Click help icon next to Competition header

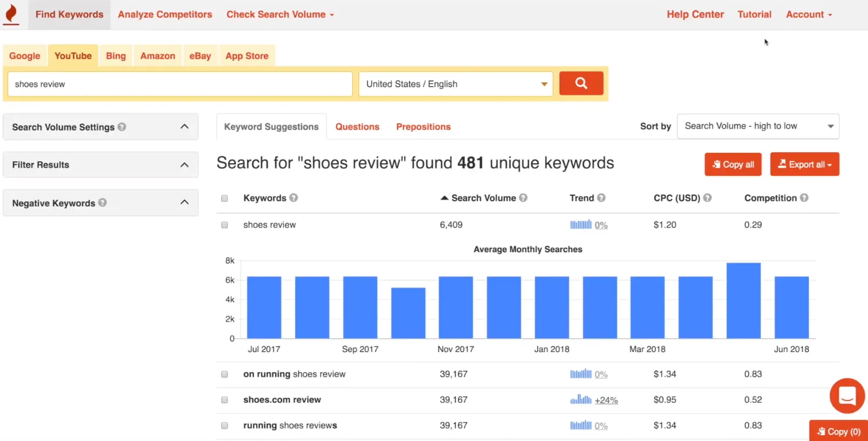click(x=804, y=198)
